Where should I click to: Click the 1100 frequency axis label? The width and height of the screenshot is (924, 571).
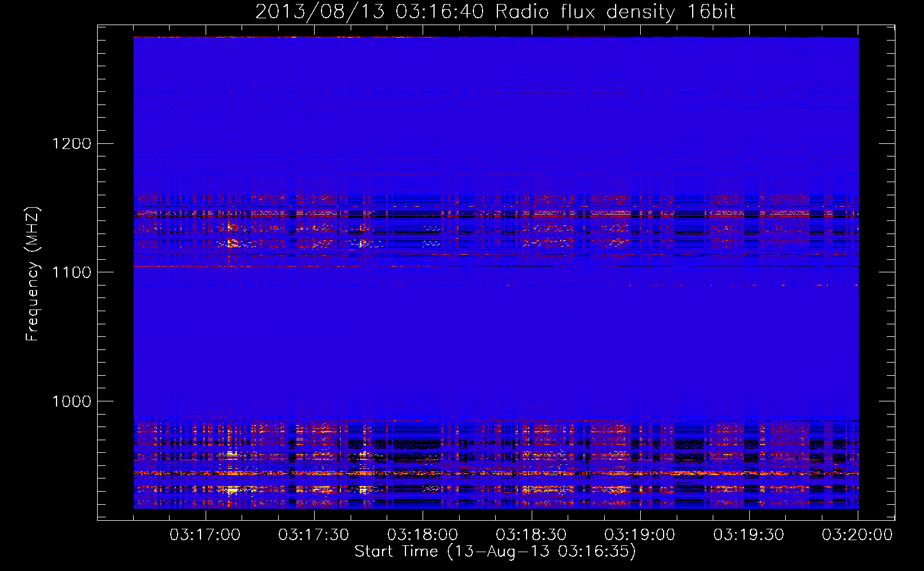coord(72,272)
